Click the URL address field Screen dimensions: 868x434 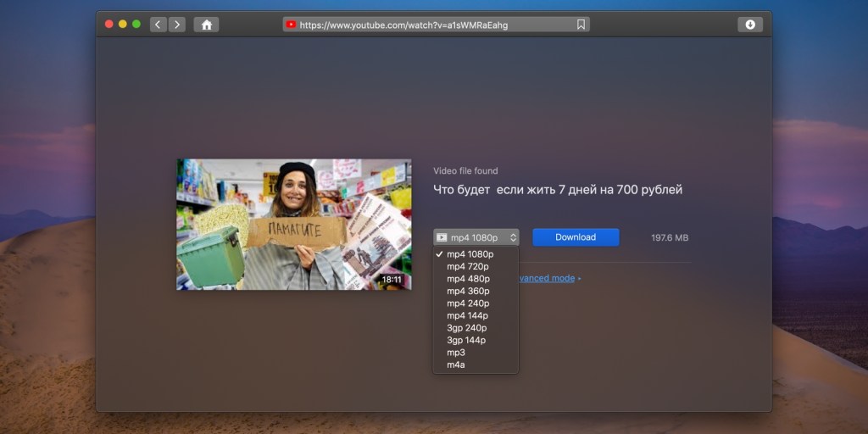(432, 25)
